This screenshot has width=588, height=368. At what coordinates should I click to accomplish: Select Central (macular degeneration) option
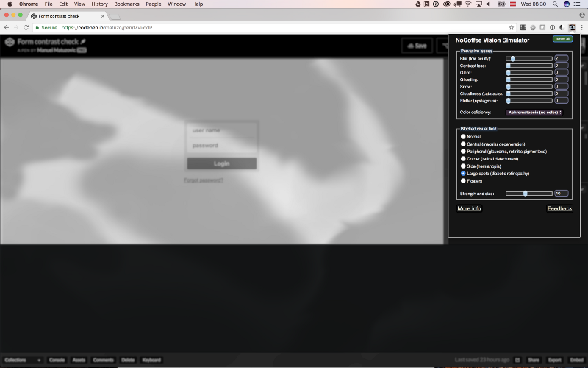pyautogui.click(x=463, y=144)
